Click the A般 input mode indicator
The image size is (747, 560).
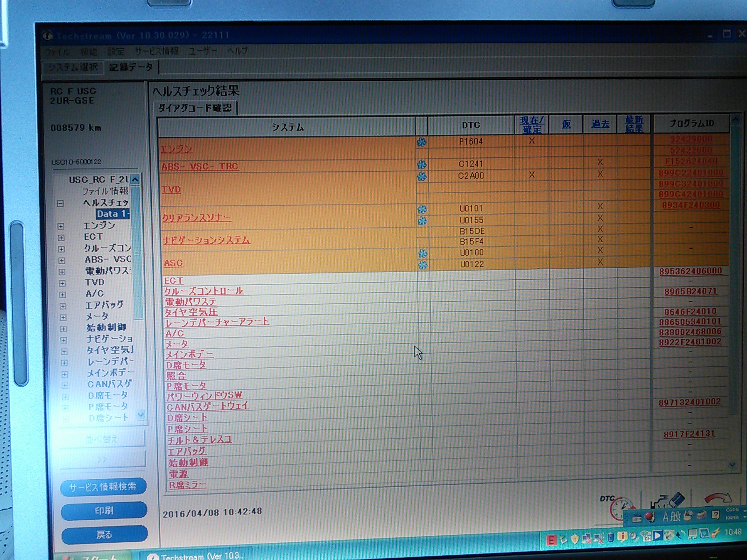[671, 516]
